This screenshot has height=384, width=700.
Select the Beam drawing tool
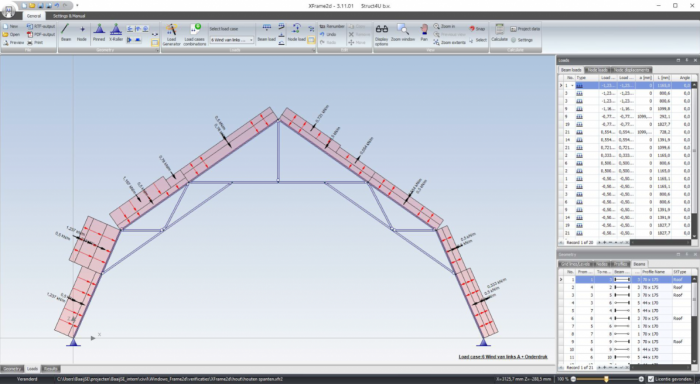[x=66, y=33]
